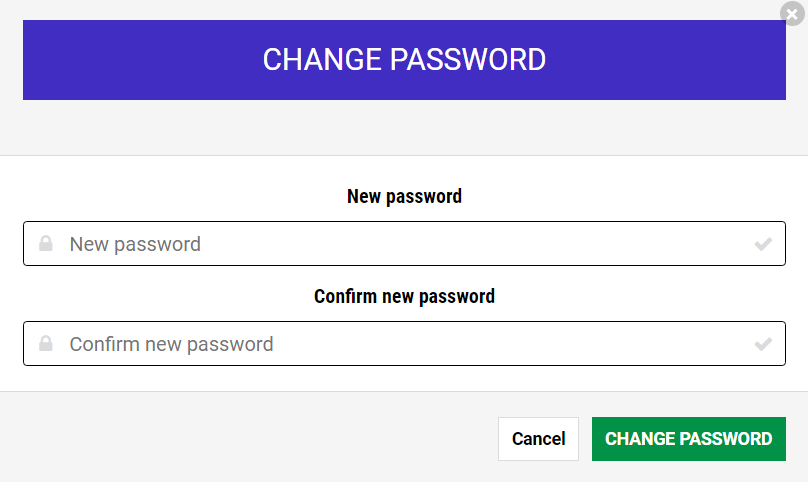Click the checkmark icon in Confirm new password field
Viewport: 808px width, 482px height.
pos(763,344)
